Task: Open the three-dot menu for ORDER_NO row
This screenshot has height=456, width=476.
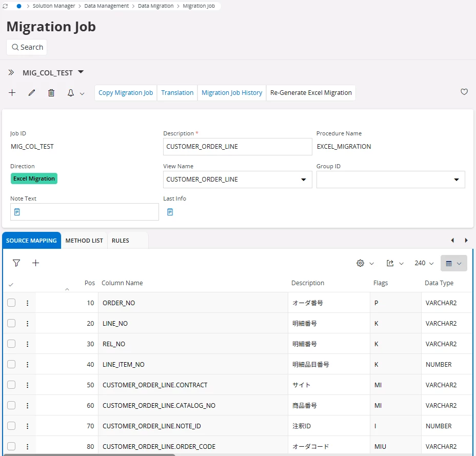Action: 27,303
